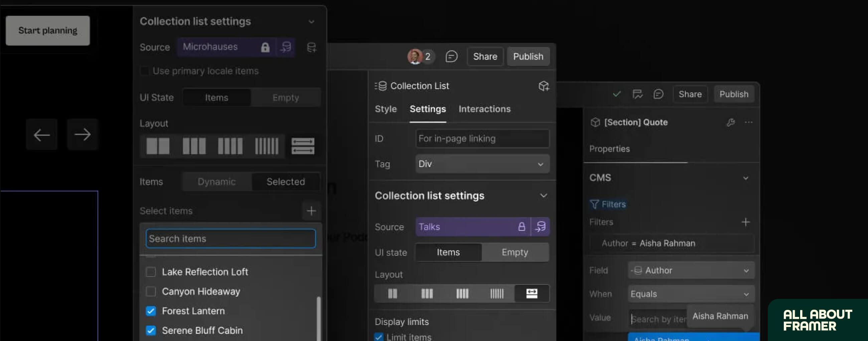This screenshot has height=341, width=868.
Task: Click inside the Search items field
Action: tap(230, 238)
